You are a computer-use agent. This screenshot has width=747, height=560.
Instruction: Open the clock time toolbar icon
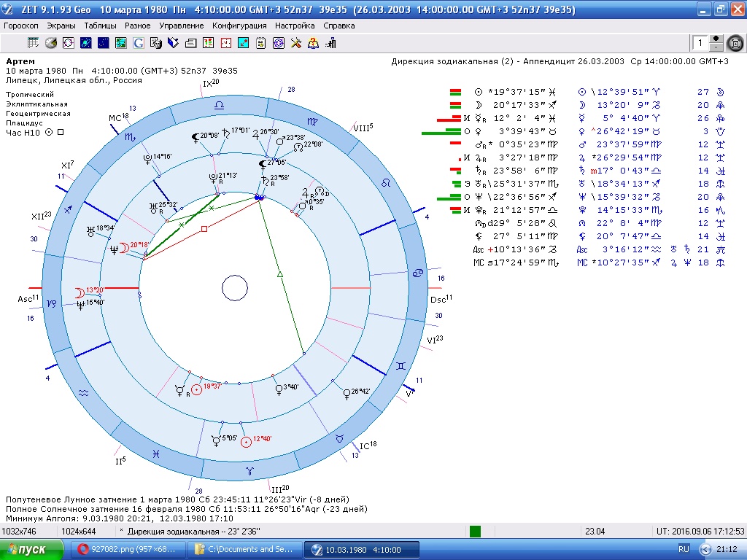[x=225, y=43]
